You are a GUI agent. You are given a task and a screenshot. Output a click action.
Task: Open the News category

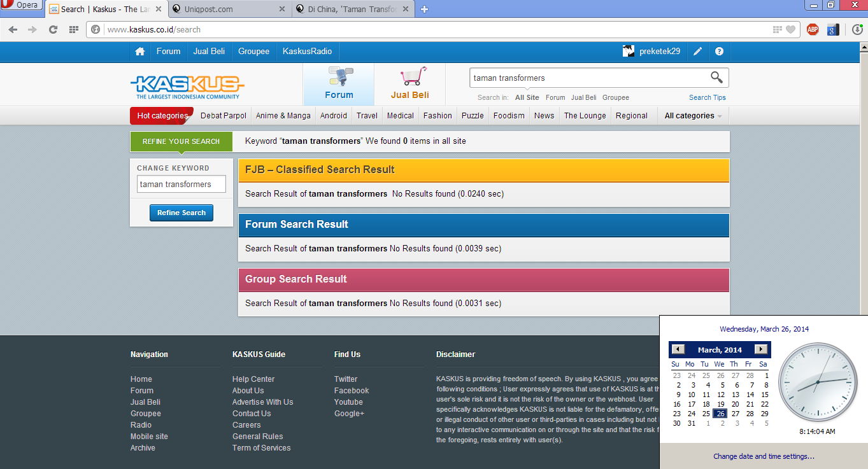(544, 116)
